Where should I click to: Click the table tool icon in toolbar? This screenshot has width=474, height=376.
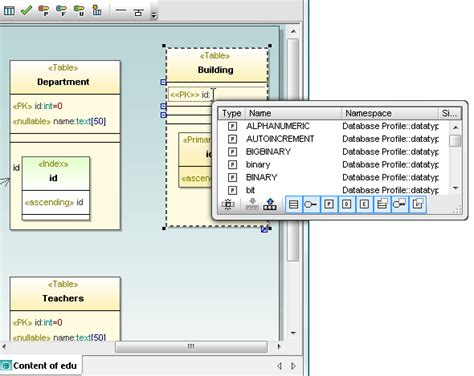(9, 11)
